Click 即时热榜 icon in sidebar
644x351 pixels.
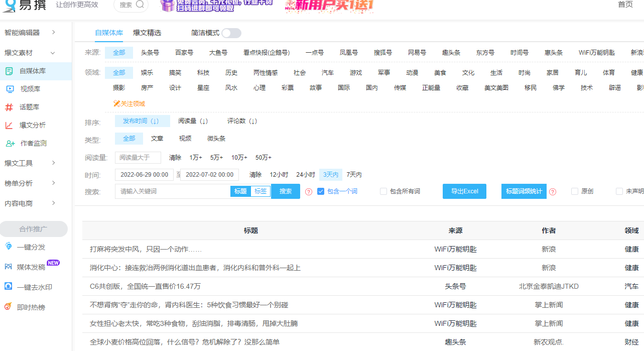[8, 307]
